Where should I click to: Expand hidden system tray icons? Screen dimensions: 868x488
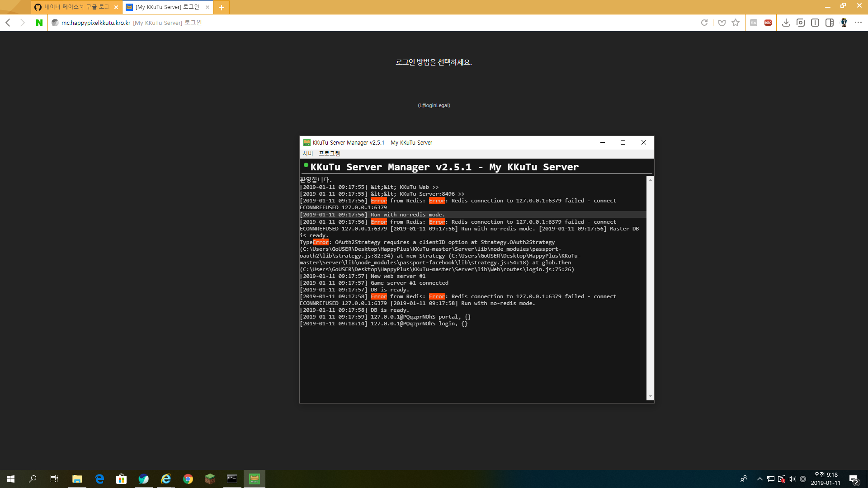pos(759,479)
